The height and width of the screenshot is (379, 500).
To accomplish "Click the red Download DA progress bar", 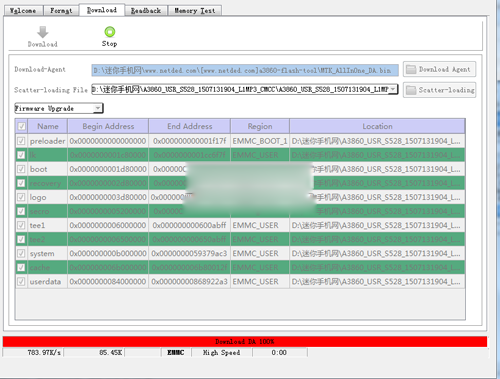I will (x=245, y=342).
